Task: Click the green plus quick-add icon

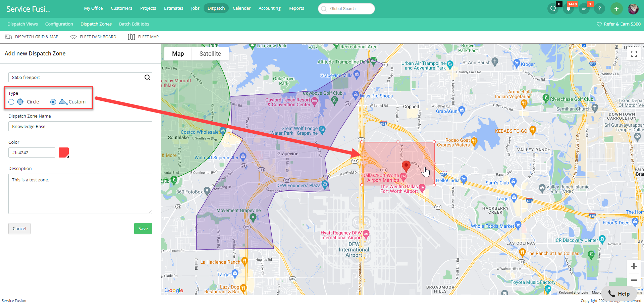Action: point(616,9)
